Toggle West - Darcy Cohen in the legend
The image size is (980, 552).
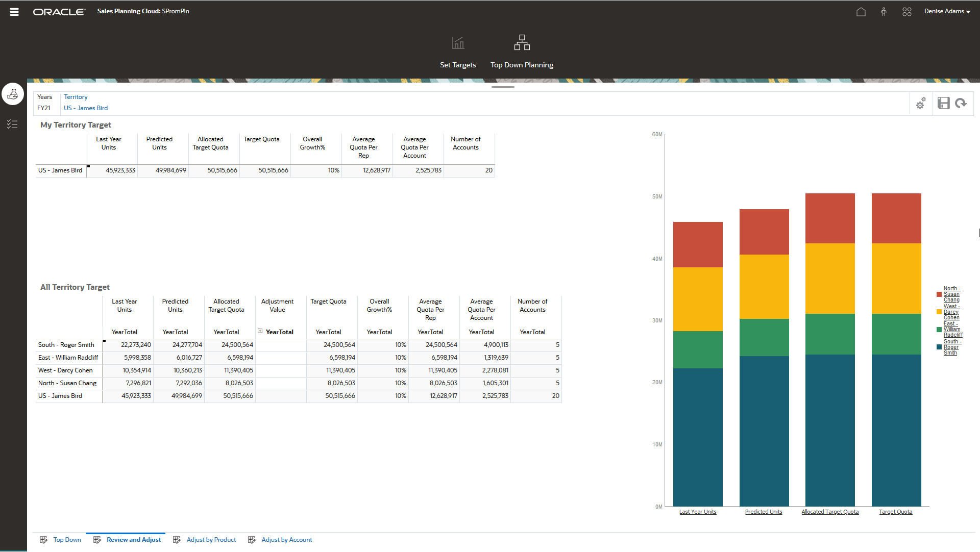951,312
